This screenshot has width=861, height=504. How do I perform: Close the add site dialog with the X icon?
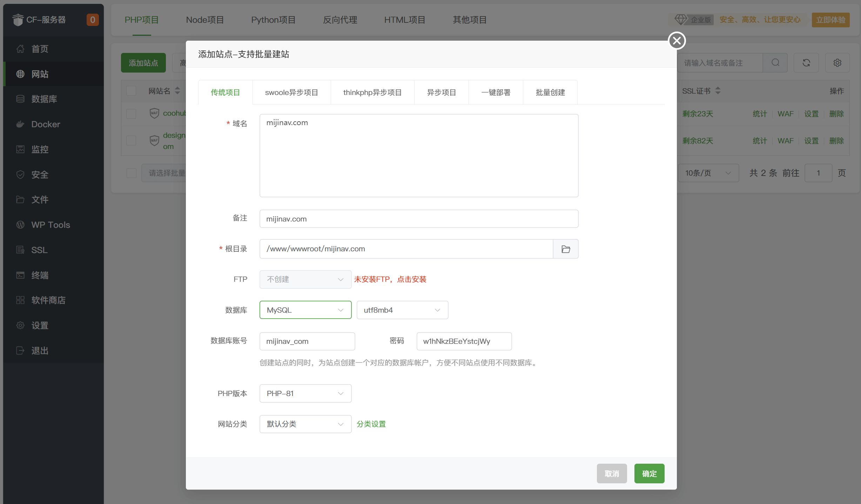[677, 41]
